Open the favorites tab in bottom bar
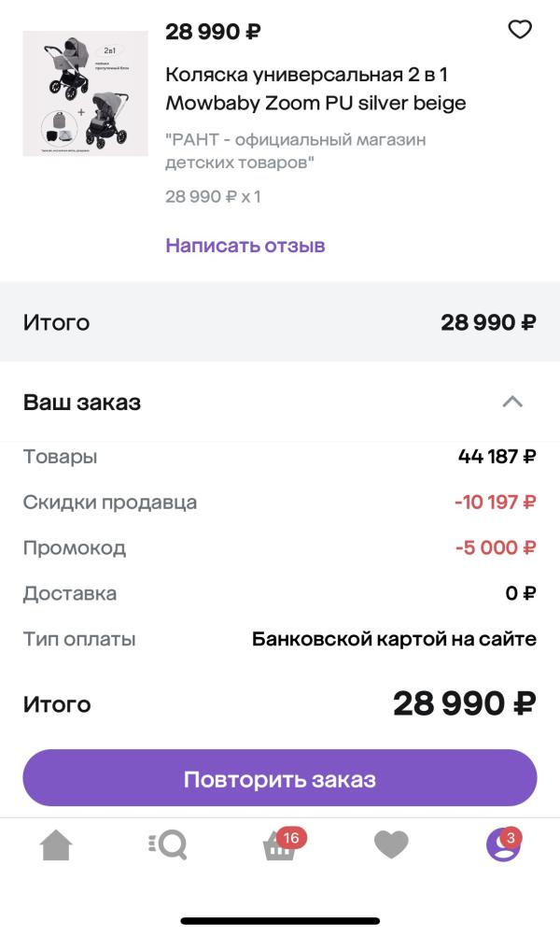This screenshot has width=560, height=936. coord(391,845)
